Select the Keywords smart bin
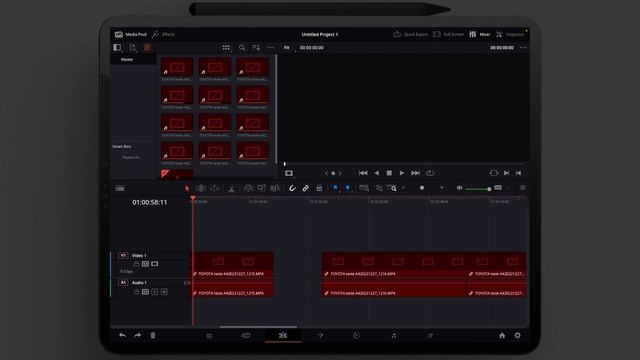Screen dimensions: 640x360 pyautogui.click(x=131, y=157)
